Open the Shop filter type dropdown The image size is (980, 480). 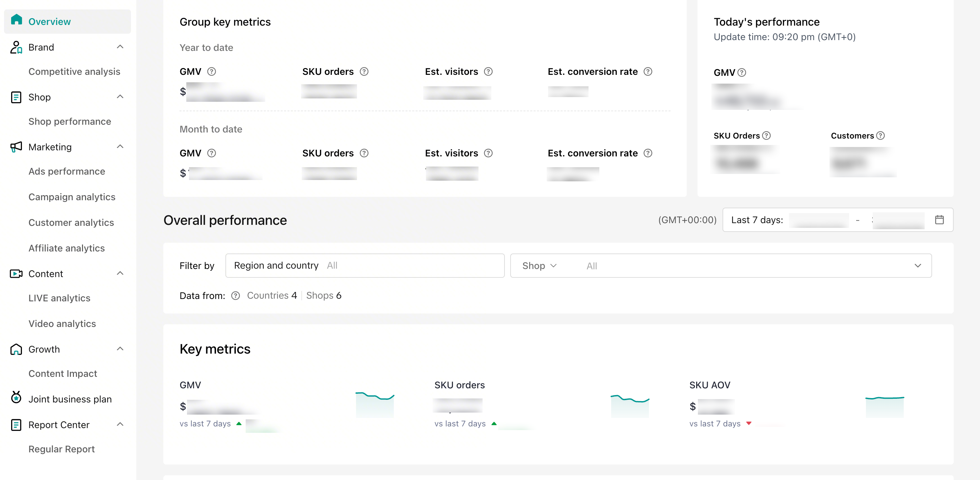539,266
